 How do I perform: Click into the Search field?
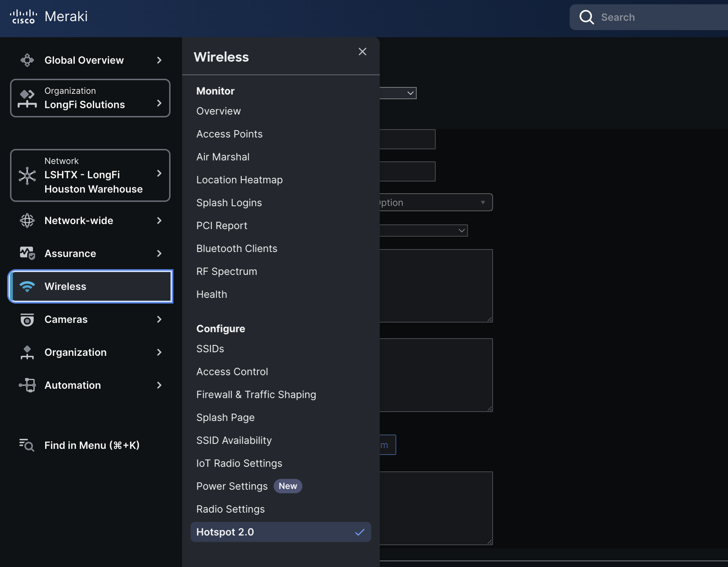(x=649, y=17)
